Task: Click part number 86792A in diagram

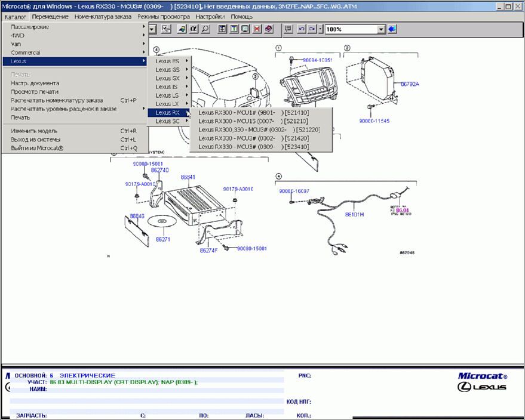Action: tap(410, 84)
